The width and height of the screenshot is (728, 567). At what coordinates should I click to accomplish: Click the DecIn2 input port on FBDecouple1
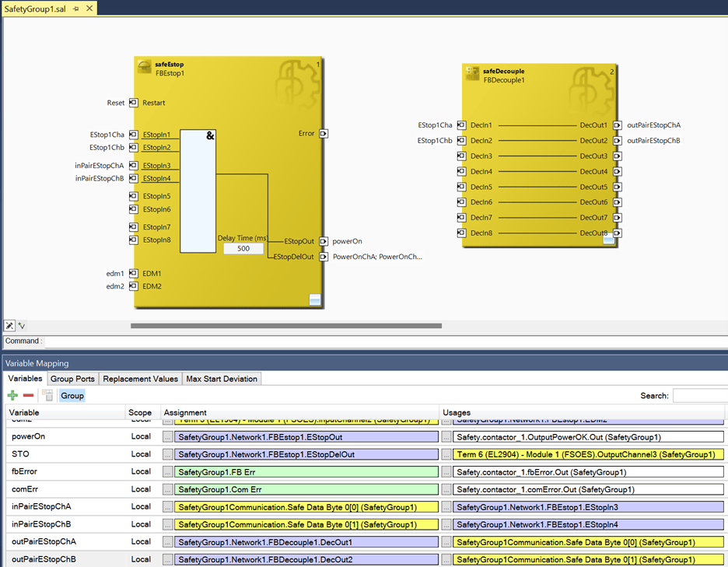461,140
